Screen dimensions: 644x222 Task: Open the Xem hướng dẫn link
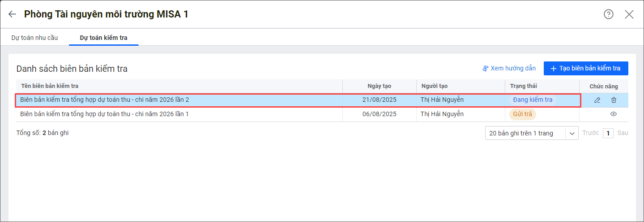tap(513, 69)
